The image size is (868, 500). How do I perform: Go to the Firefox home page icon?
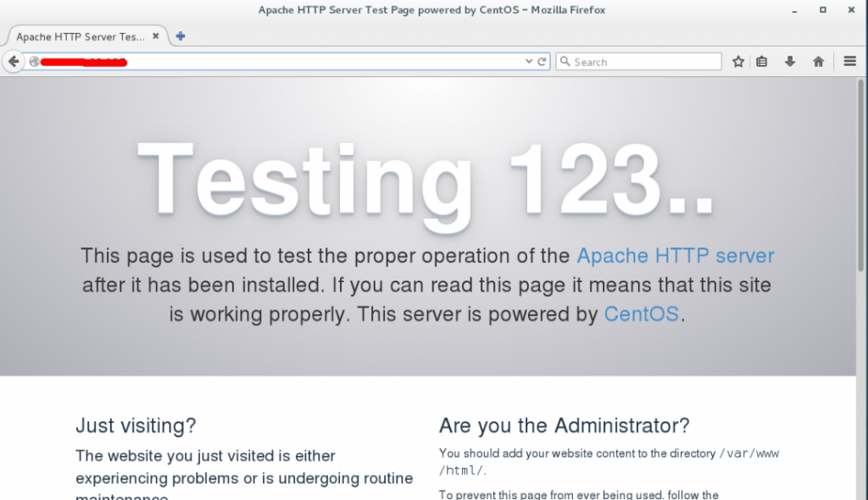coord(818,62)
